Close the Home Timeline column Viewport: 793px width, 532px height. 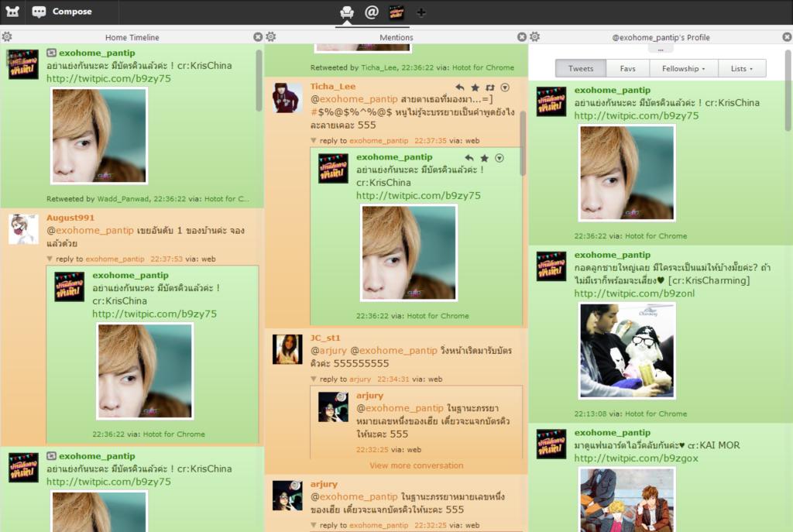pos(258,37)
